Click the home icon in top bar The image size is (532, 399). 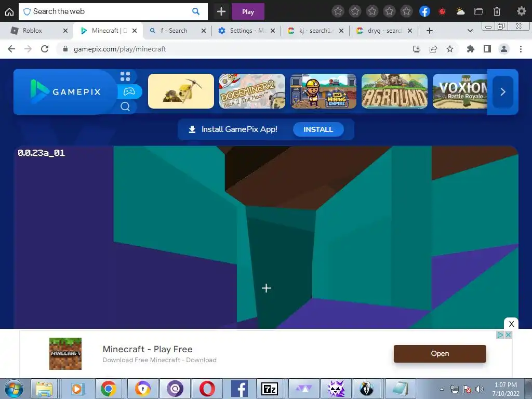pyautogui.click(x=9, y=12)
